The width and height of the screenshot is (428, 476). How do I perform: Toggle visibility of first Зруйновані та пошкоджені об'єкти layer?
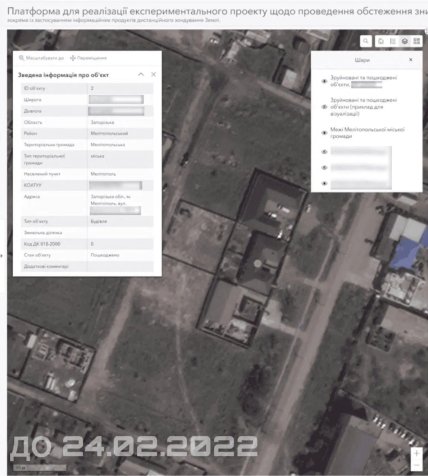pyautogui.click(x=324, y=81)
